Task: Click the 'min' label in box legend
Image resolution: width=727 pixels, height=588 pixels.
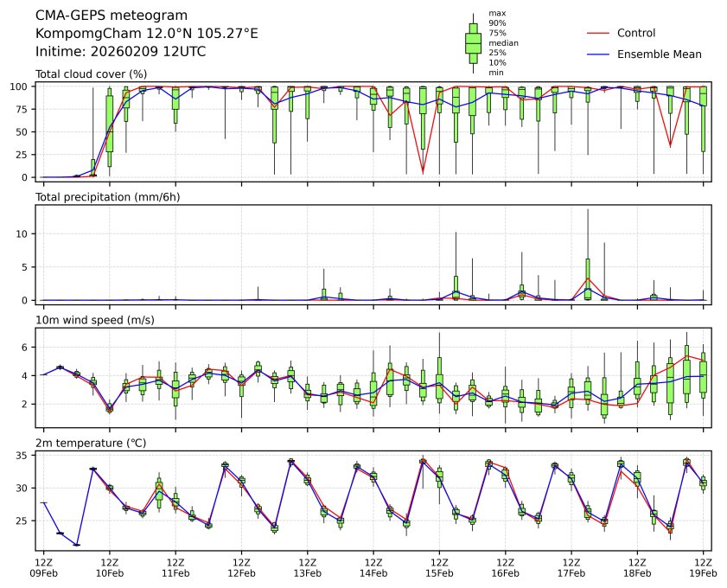Action: tap(495, 73)
